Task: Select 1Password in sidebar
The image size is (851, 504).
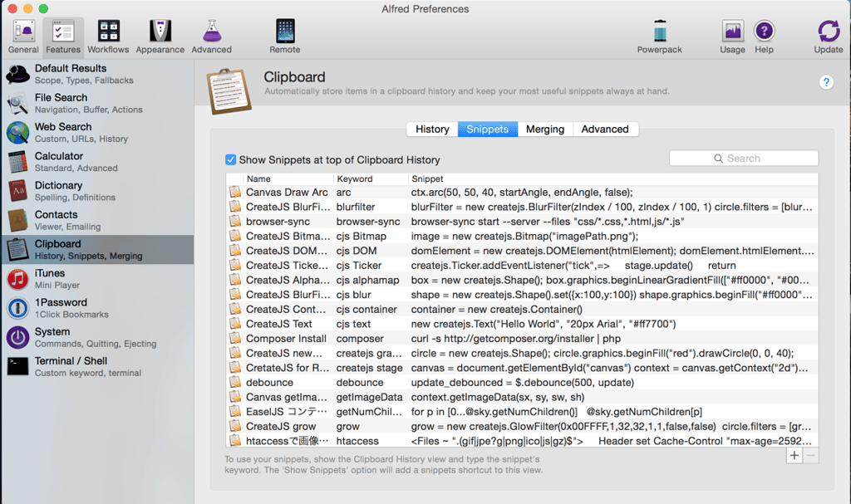Action: (97, 309)
